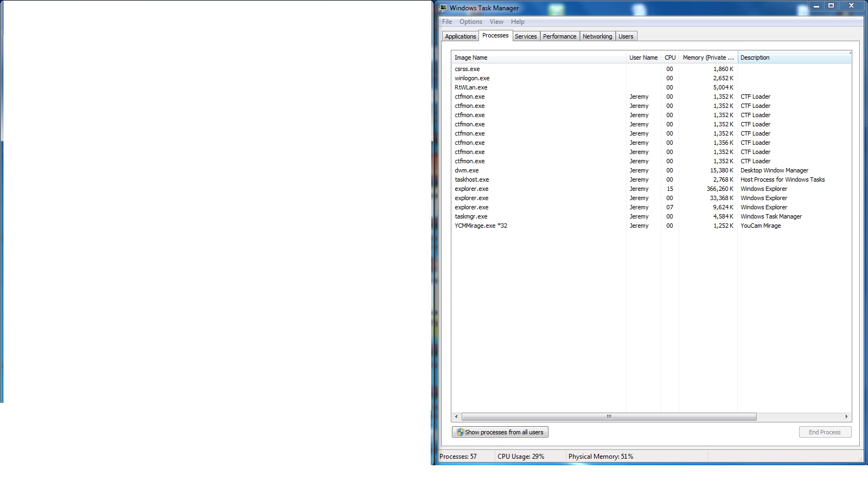This screenshot has height=488, width=868.
Task: Click the Desktop Window Manager description
Action: tap(774, 170)
